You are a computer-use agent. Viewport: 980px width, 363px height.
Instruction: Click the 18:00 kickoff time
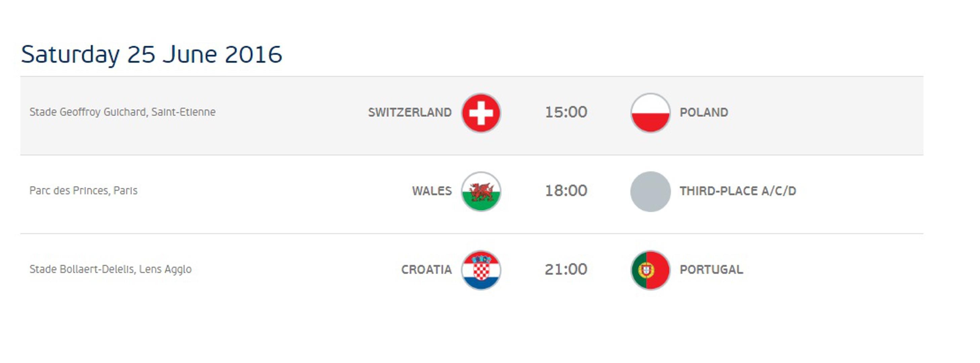coord(566,191)
